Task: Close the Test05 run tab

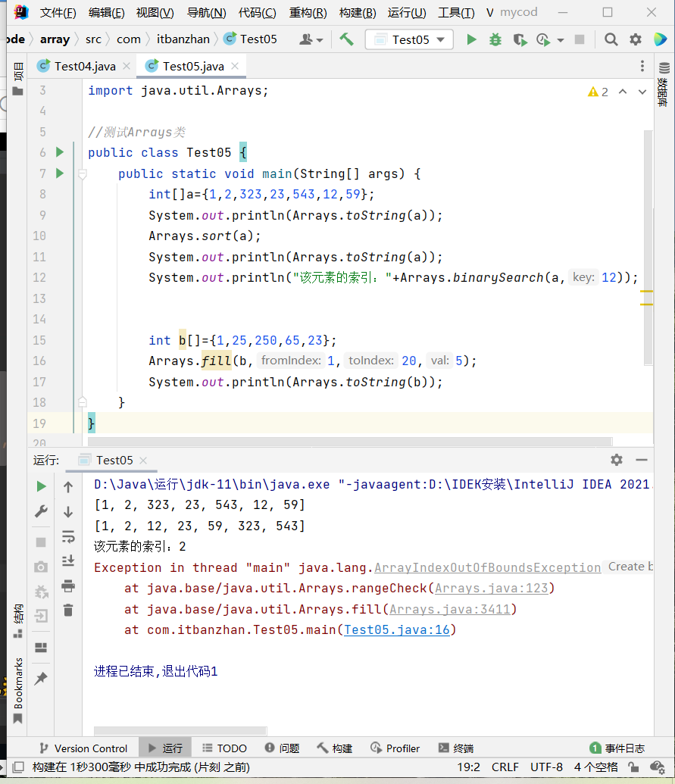Action: click(x=143, y=460)
